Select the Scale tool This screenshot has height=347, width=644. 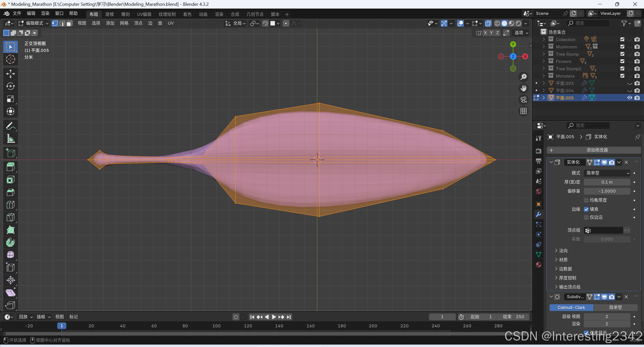tap(10, 99)
